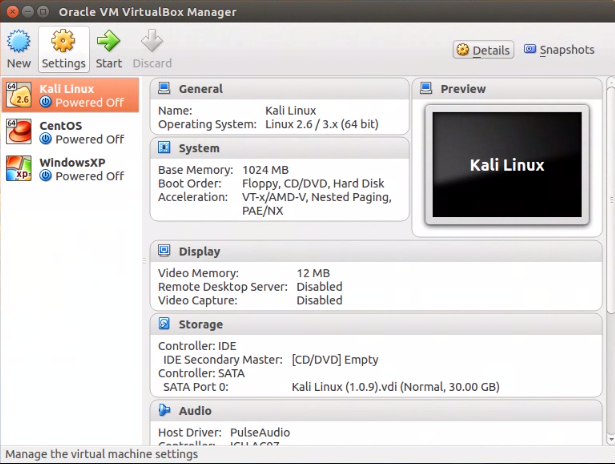
Task: Click the '1024 MB' base memory value
Action: (265, 170)
